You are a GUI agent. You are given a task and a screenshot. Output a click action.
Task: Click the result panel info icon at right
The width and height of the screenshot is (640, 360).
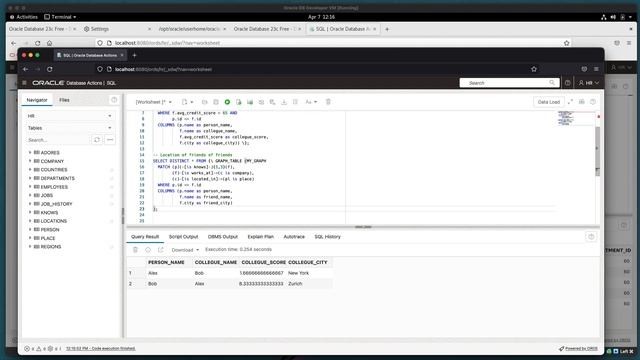point(591,237)
